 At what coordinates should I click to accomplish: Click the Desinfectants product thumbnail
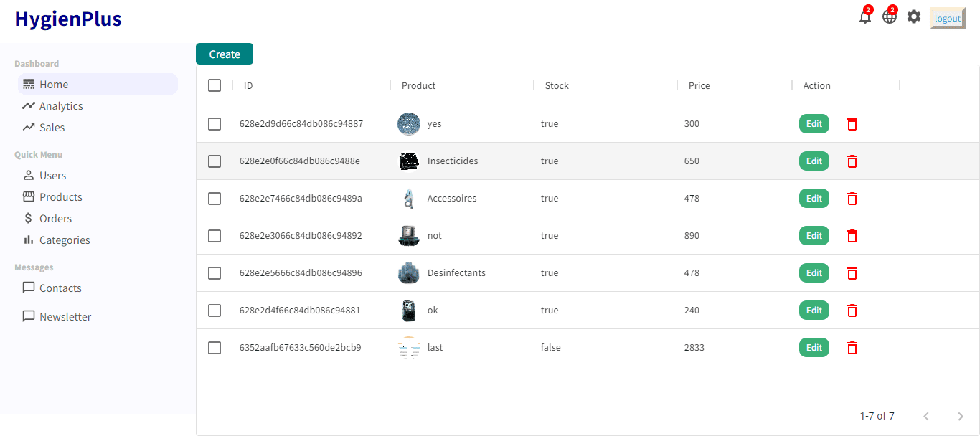(x=408, y=273)
